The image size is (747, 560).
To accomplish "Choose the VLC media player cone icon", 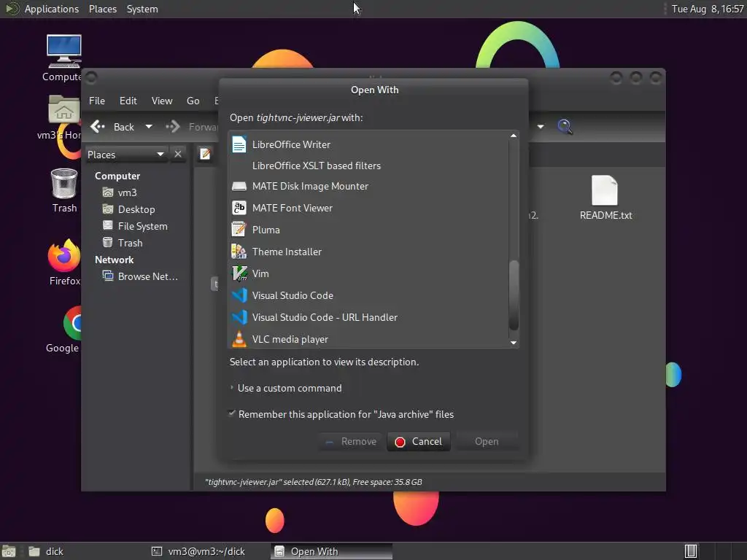I will tap(239, 339).
